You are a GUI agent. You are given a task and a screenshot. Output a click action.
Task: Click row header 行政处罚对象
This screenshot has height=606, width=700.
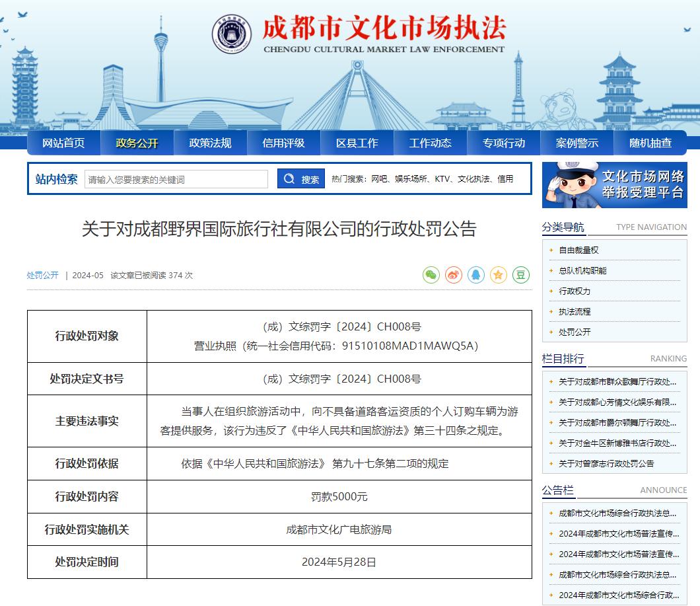(87, 336)
